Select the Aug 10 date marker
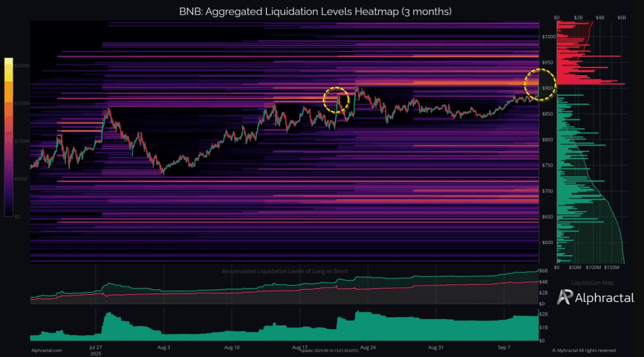The image size is (644, 357). pos(231,348)
